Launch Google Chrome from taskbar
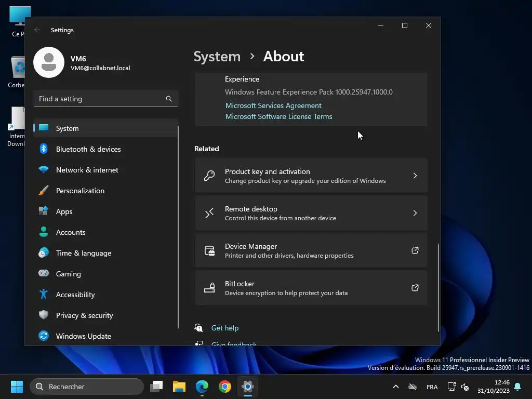The width and height of the screenshot is (532, 399). 224,387
